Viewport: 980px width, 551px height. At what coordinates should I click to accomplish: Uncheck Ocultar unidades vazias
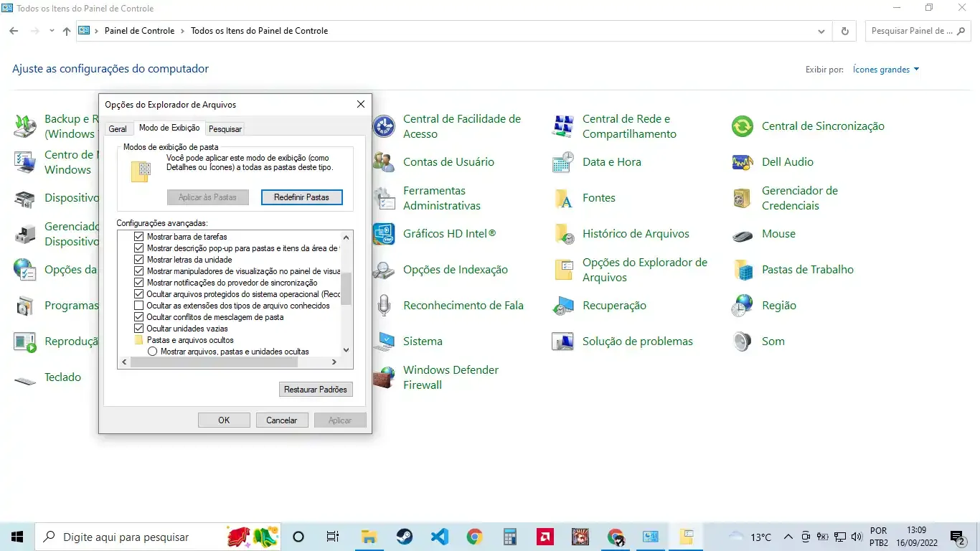point(139,329)
